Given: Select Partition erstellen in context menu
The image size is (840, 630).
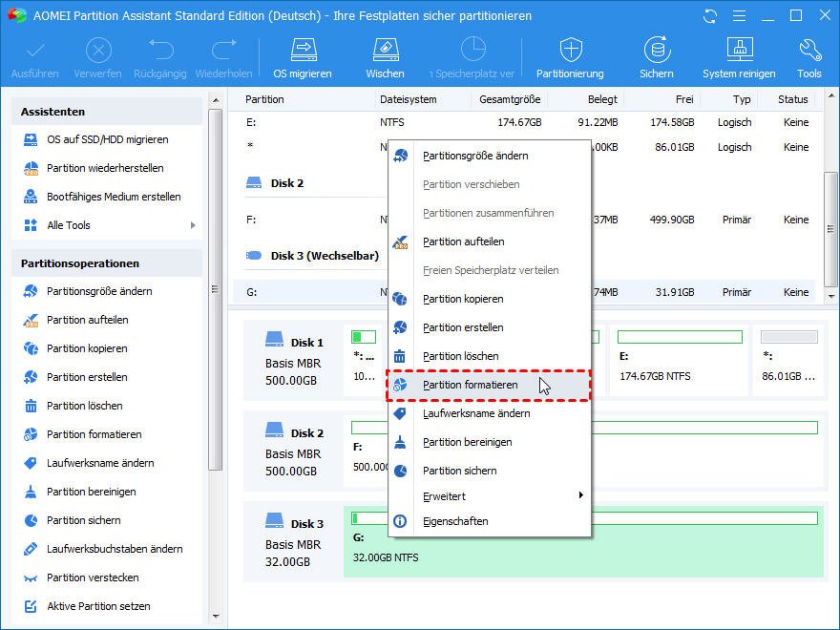Looking at the screenshot, I should pos(489,327).
